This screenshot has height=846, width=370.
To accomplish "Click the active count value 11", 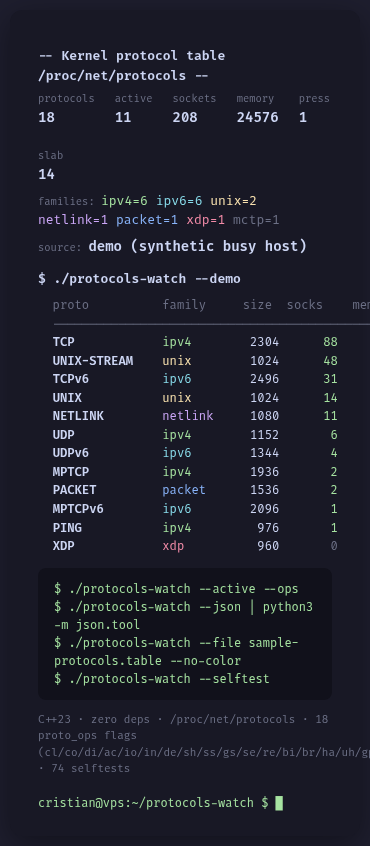I will tap(123, 117).
